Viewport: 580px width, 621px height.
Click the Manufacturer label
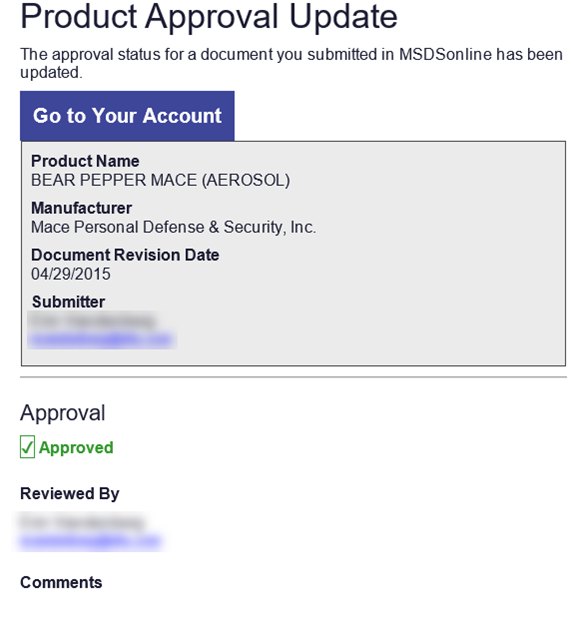pos(82,208)
